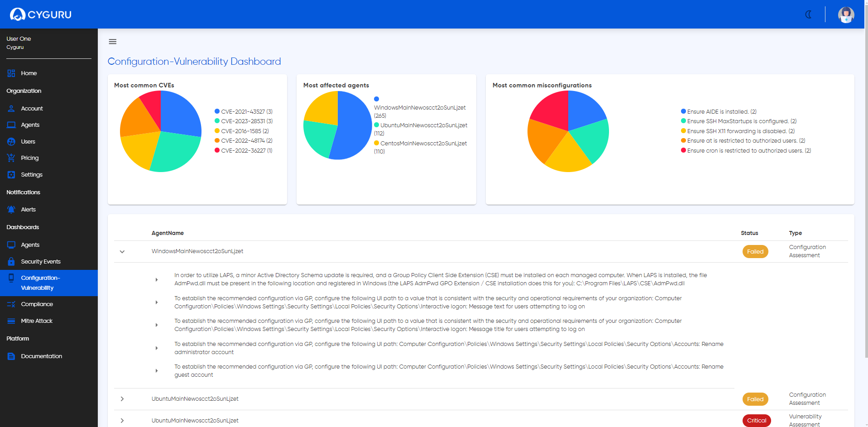Toggle Ensure SSH X11 forwarding legend entry

tap(738, 131)
